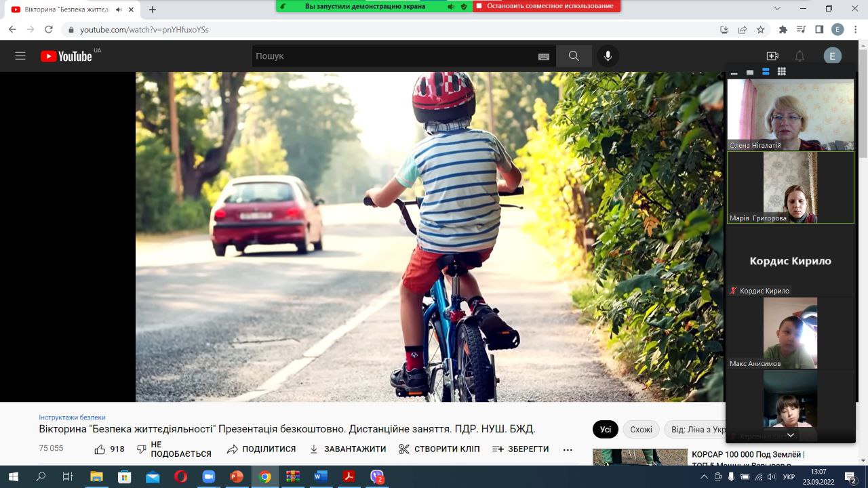The width and height of the screenshot is (868, 488).
Task: Start voice search with the microphone
Action: pyautogui.click(x=608, y=56)
